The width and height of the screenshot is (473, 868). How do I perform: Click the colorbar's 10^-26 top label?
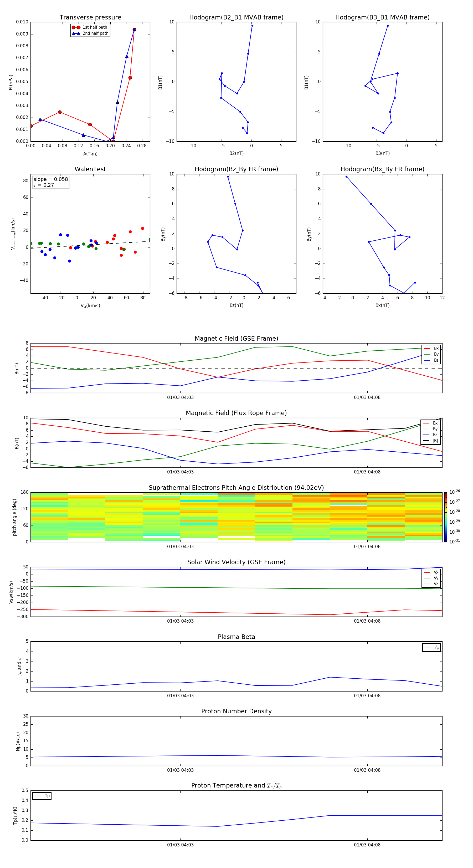[455, 492]
